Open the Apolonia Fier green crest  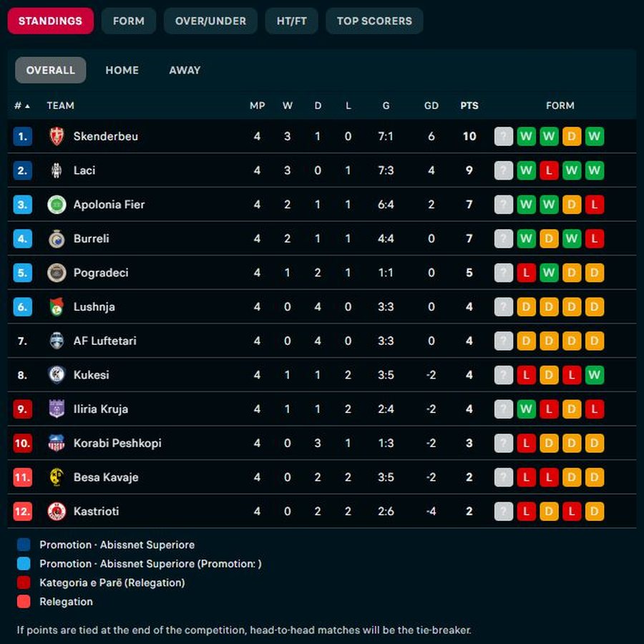click(x=57, y=205)
